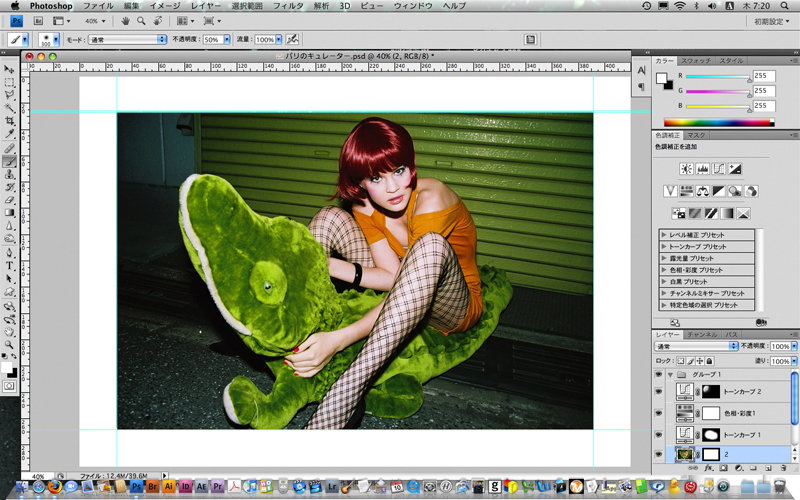The width and height of the screenshot is (800, 500).
Task: Click the foreground color swatch in toolbox
Action: (x=6, y=367)
